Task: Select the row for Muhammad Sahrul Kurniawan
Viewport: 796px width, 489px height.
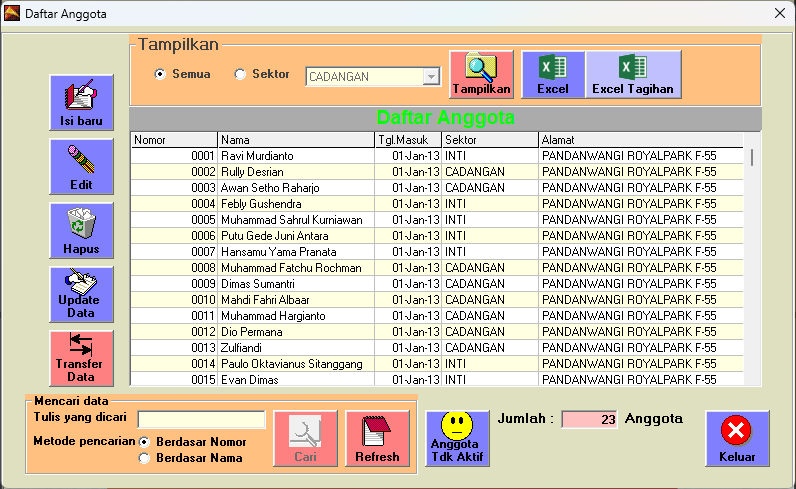Action: coord(437,220)
